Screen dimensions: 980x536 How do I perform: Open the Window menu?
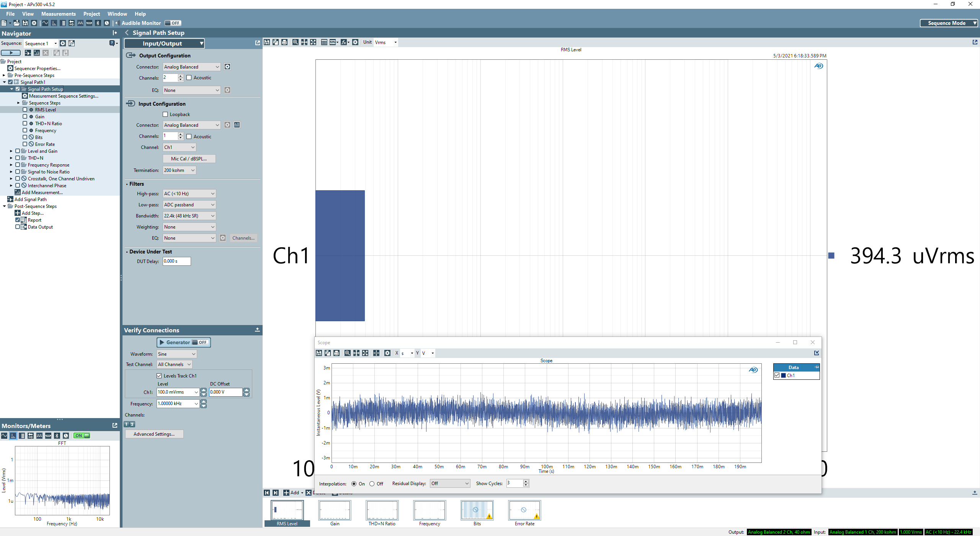tap(117, 14)
